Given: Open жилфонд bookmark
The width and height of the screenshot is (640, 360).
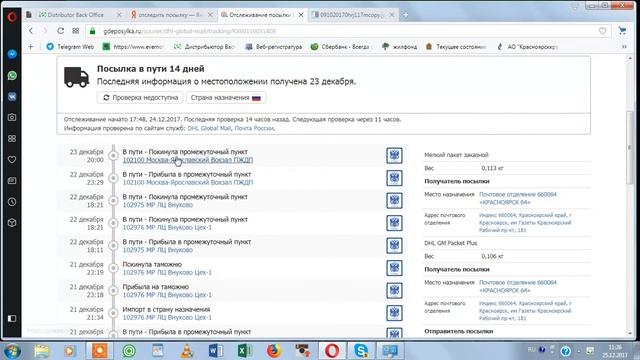Looking at the screenshot, I should click(x=400, y=47).
